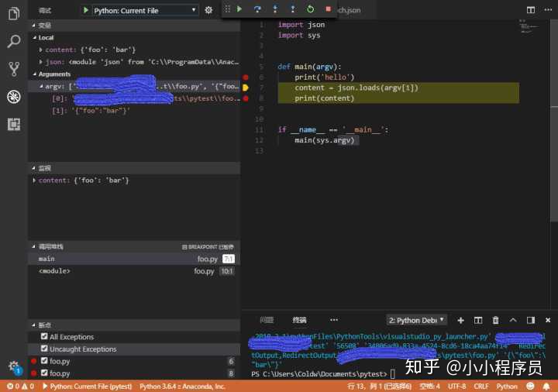Select Python 3.6.4 Anaconda interpreter

(x=182, y=387)
